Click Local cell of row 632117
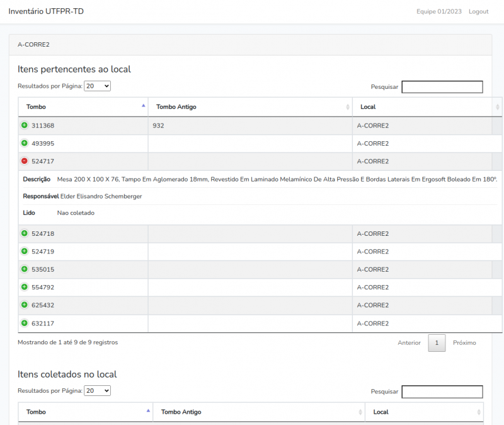Screen dimensions: 504x425 click(427, 323)
